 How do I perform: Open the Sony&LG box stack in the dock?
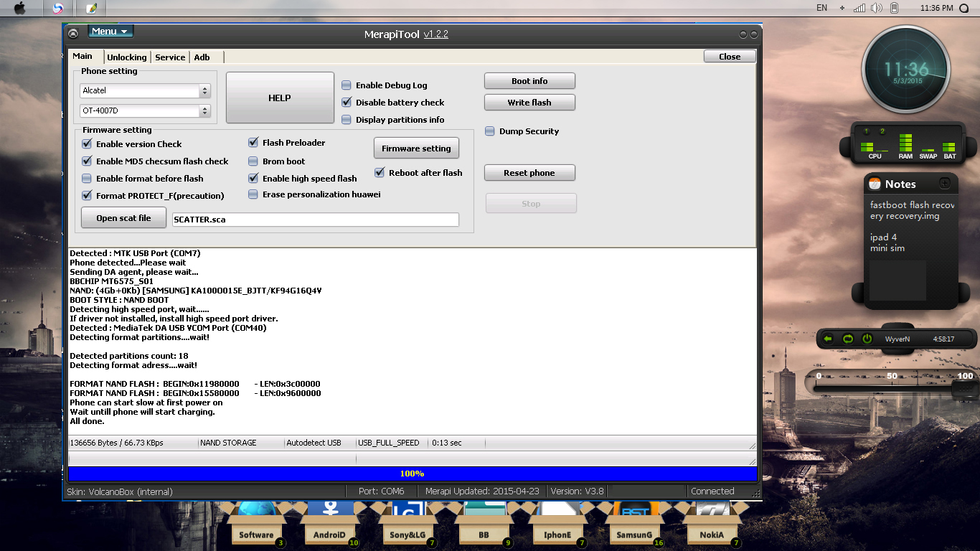click(x=408, y=522)
